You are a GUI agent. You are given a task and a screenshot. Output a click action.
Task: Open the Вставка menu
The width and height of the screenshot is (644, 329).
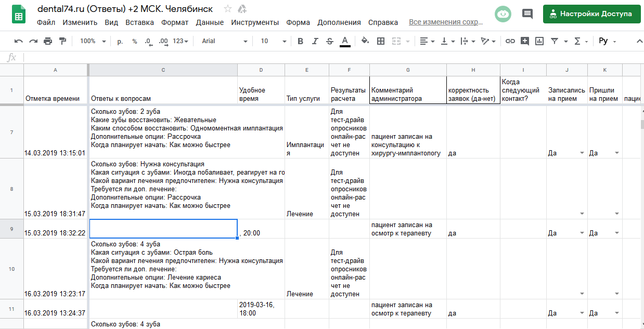[x=139, y=22]
